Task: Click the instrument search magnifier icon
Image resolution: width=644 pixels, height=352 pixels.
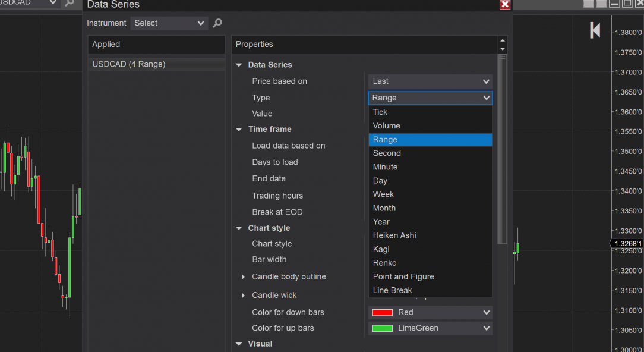Action: coord(217,23)
